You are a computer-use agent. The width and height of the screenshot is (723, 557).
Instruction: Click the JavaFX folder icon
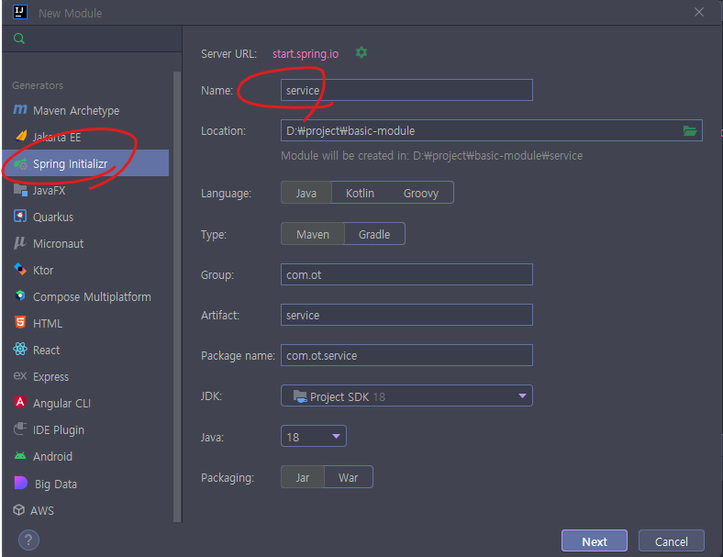pos(20,190)
